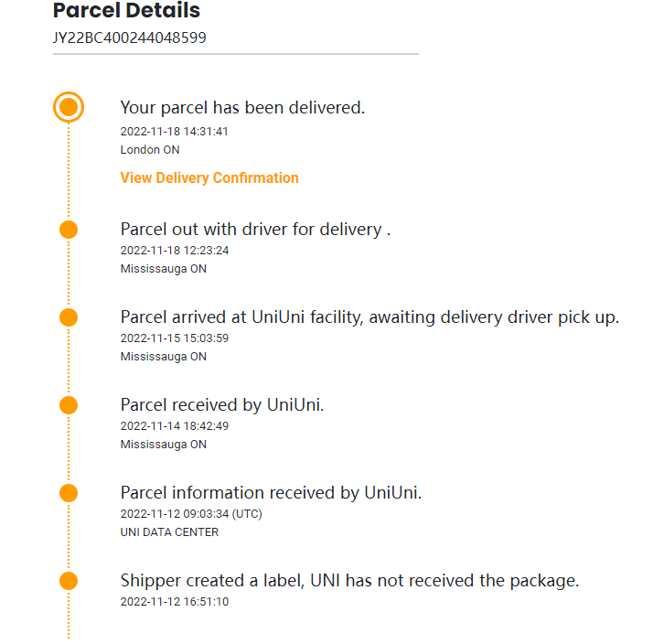Click the timestamp 2022-11-15 15:03:59
This screenshot has height=644, width=653.
174,338
